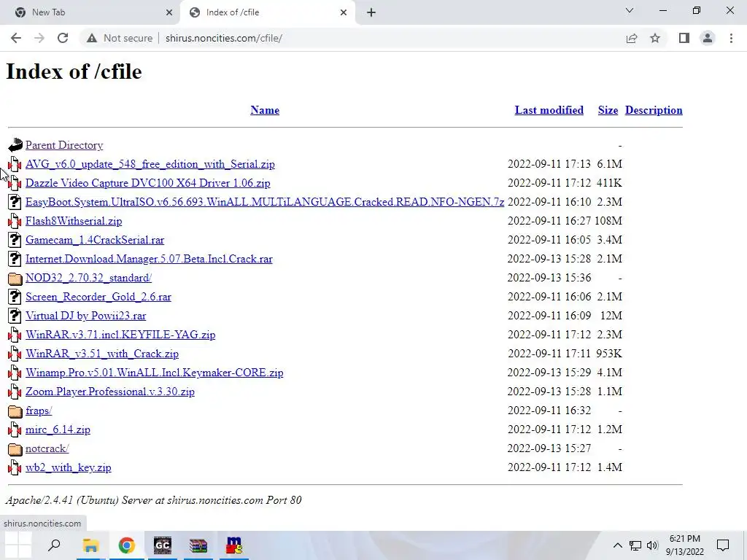This screenshot has width=747, height=560.
Task: Open the WinRAR taskbar icon
Action: pyautogui.click(x=198, y=545)
